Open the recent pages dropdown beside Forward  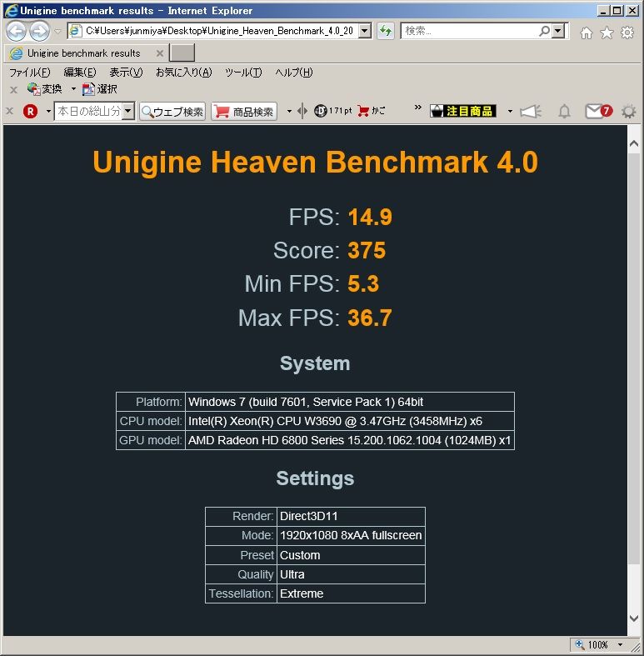click(x=57, y=32)
